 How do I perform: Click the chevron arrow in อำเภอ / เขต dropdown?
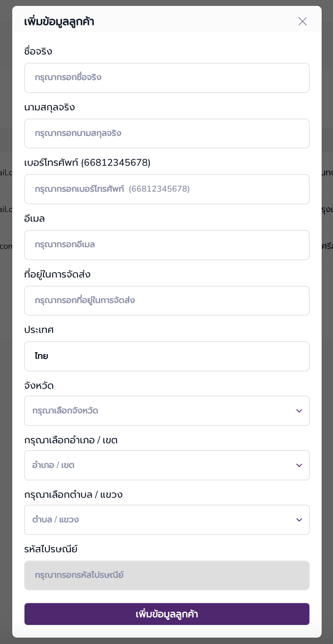(x=299, y=466)
